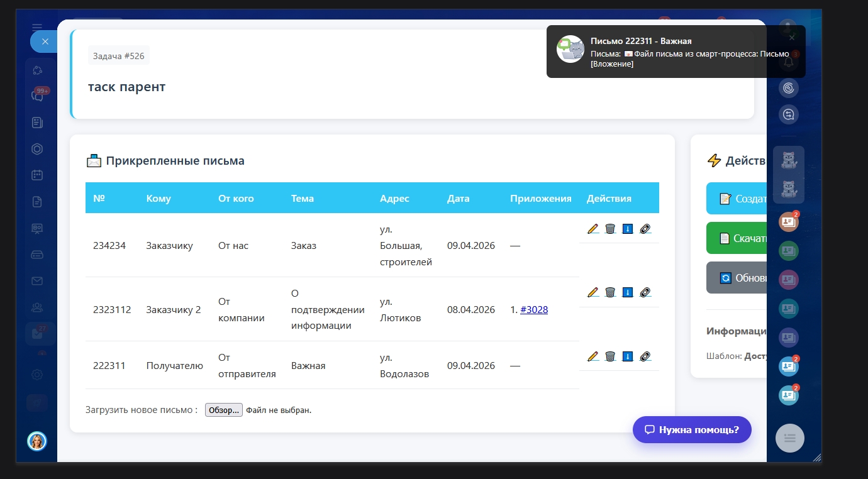Edit letter 2323112 with the pencil icon
The width and height of the screenshot is (868, 479).
pyautogui.click(x=593, y=292)
